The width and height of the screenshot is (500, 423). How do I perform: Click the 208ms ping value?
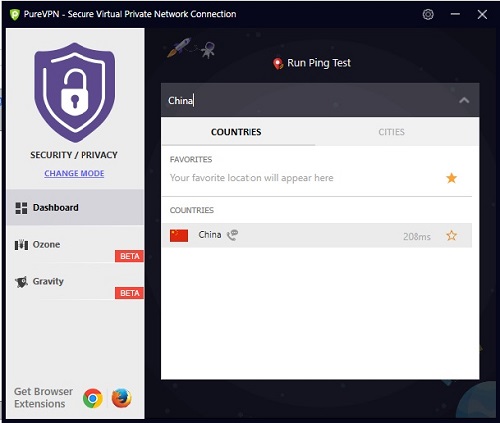[x=417, y=237]
